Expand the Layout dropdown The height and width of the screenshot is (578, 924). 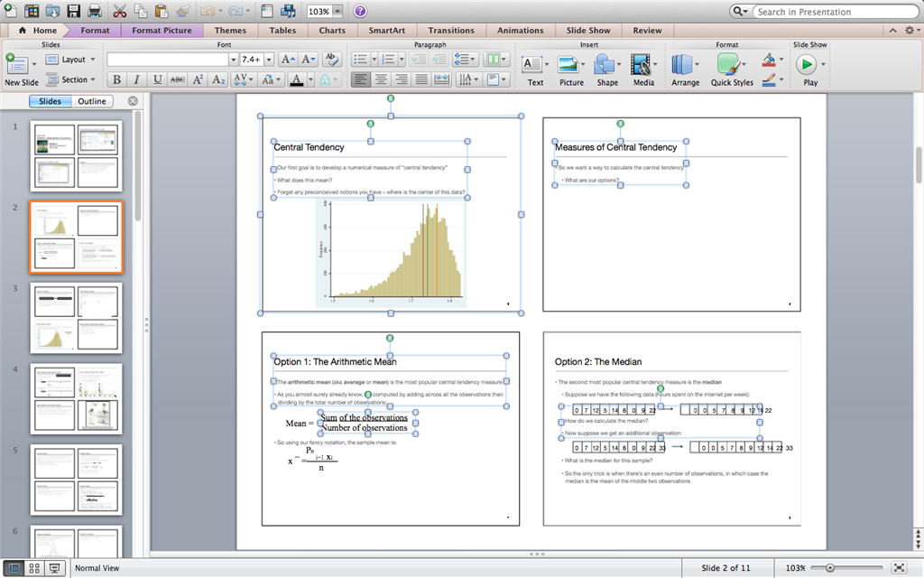pyautogui.click(x=93, y=60)
